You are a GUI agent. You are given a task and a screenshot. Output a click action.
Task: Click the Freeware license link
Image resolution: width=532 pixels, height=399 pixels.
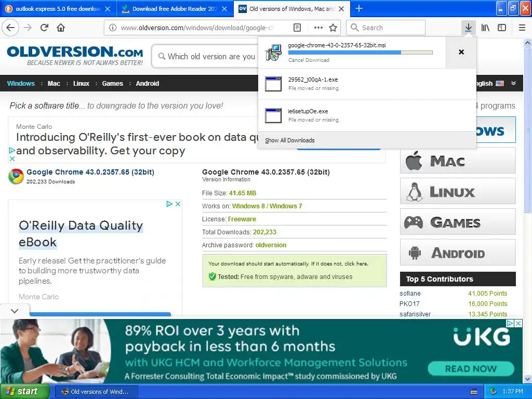pos(242,219)
